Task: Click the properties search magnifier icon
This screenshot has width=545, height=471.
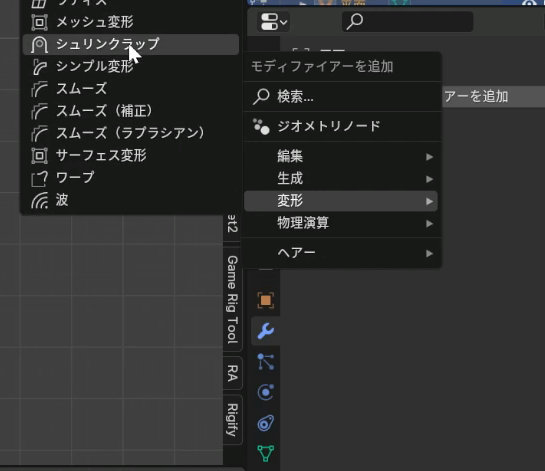Action: click(355, 22)
